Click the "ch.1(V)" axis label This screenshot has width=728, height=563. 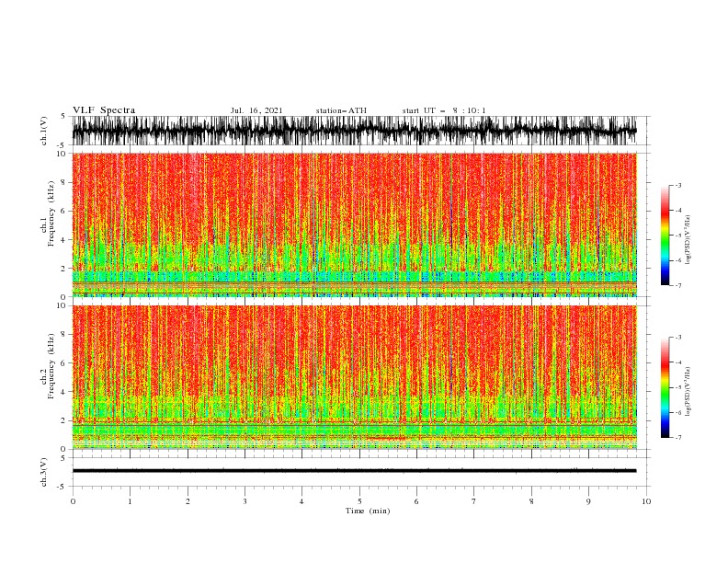[x=44, y=131]
